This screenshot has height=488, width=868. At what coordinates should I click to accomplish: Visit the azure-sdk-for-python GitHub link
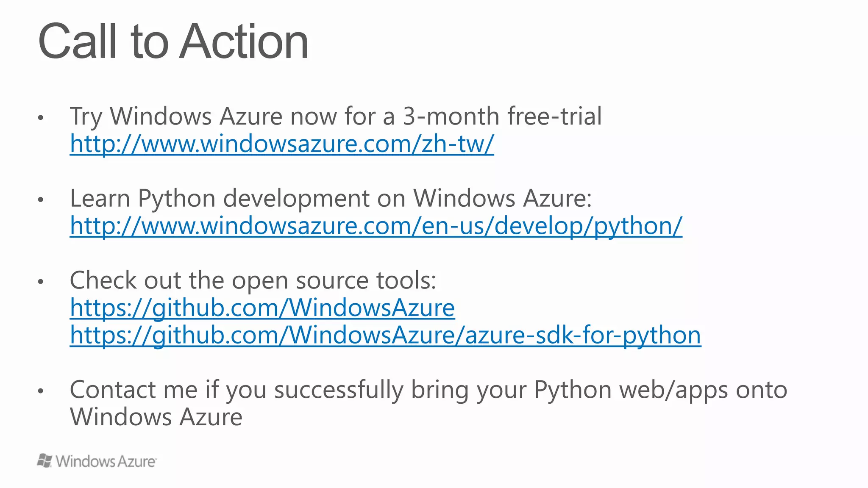[x=385, y=335]
